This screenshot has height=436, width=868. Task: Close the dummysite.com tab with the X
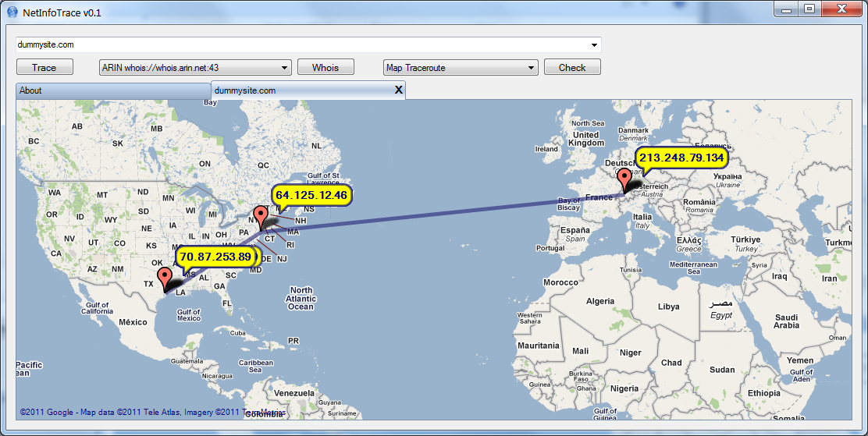tap(398, 90)
